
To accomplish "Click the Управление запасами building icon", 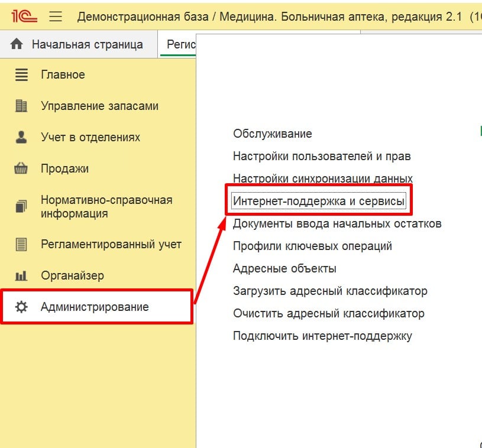I will click(21, 106).
